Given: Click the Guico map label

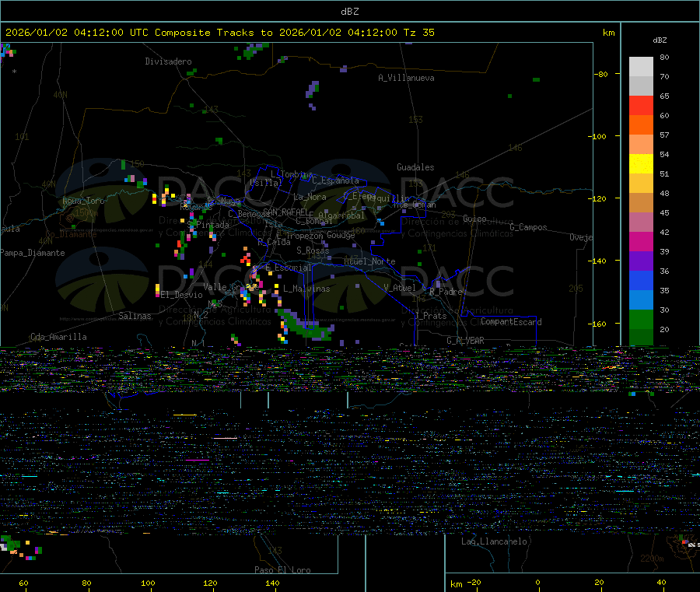Looking at the screenshot, I should [x=474, y=219].
